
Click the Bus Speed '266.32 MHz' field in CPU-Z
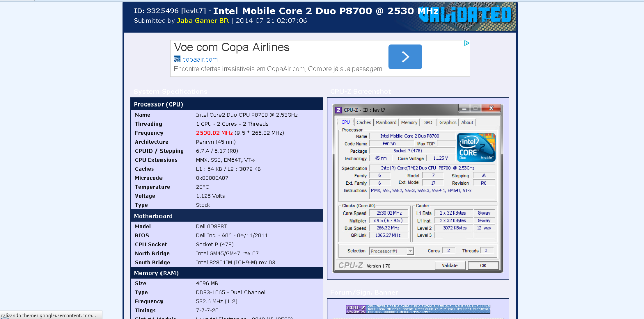(x=389, y=228)
